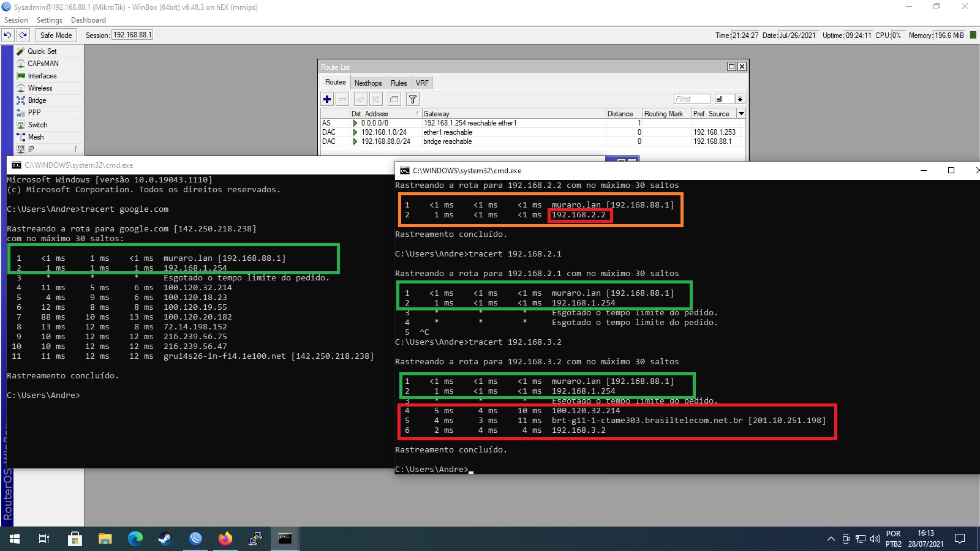
Task: Open the POR PTB2 language indicator
Action: (894, 539)
